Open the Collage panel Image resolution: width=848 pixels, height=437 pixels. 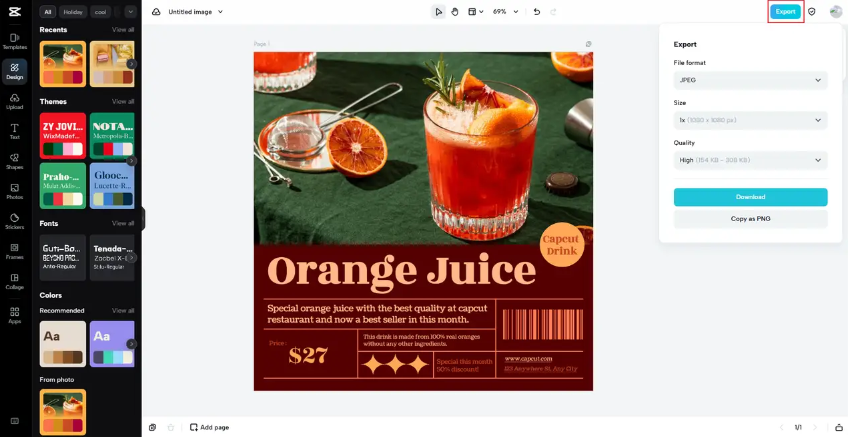(x=15, y=281)
